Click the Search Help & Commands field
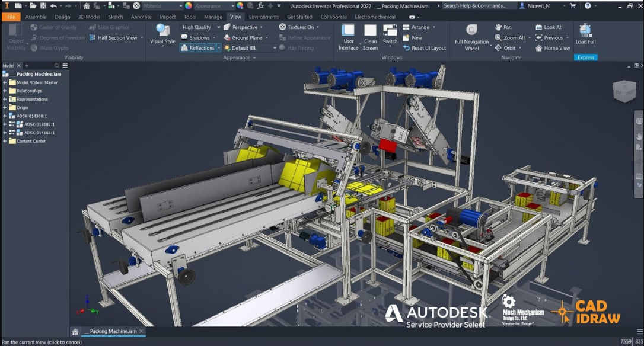This screenshot has height=346, width=644. [479, 6]
